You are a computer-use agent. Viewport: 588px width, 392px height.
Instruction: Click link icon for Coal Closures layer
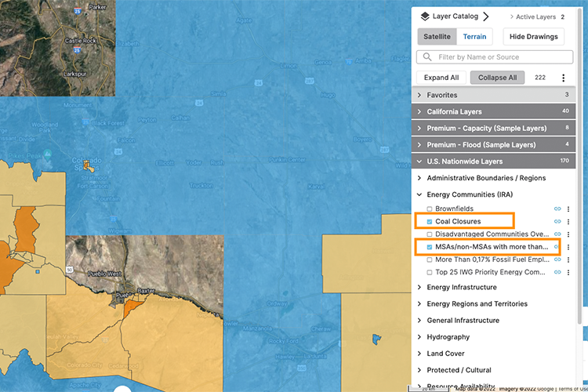(557, 221)
